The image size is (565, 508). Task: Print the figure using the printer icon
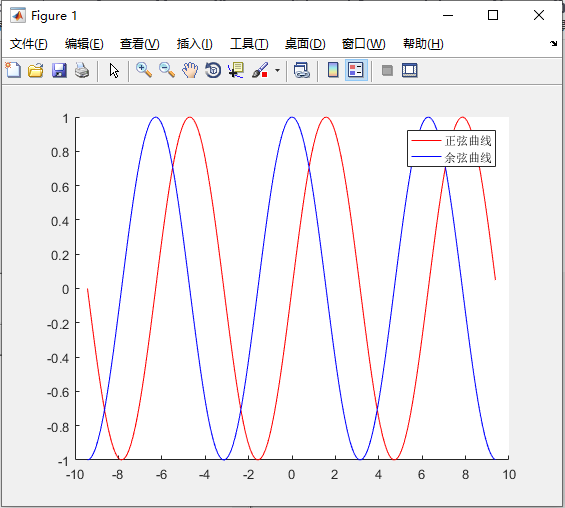coord(82,70)
